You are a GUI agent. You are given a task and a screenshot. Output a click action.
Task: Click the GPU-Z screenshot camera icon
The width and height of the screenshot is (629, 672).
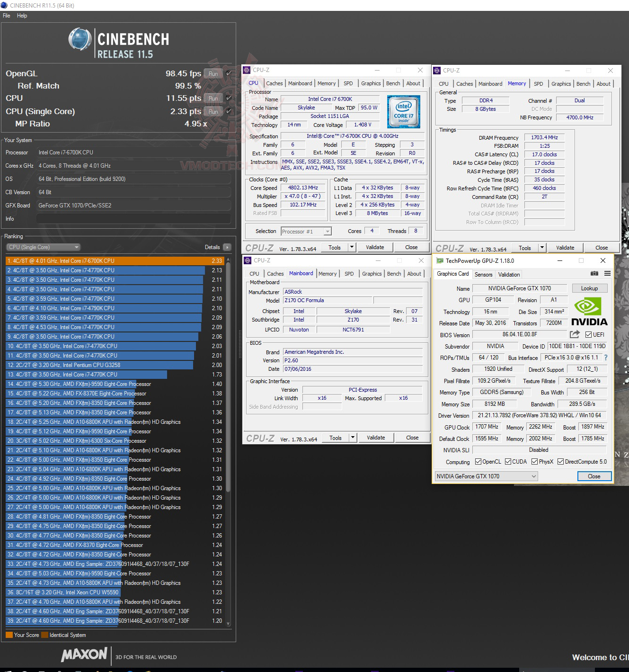click(x=594, y=273)
